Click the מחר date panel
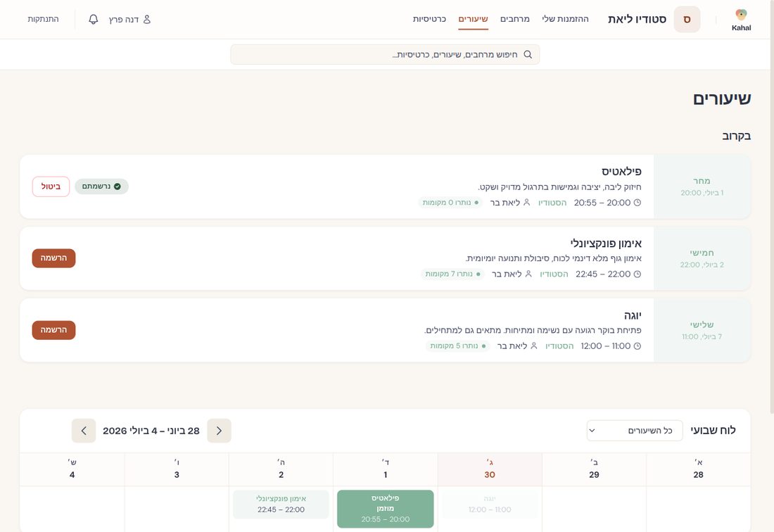Screen dimensions: 774x532 coord(702,186)
